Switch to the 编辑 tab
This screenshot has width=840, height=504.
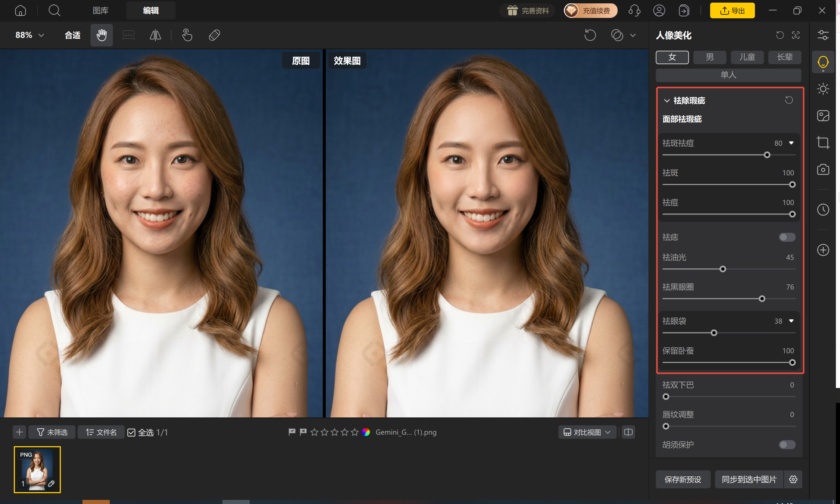click(x=151, y=10)
